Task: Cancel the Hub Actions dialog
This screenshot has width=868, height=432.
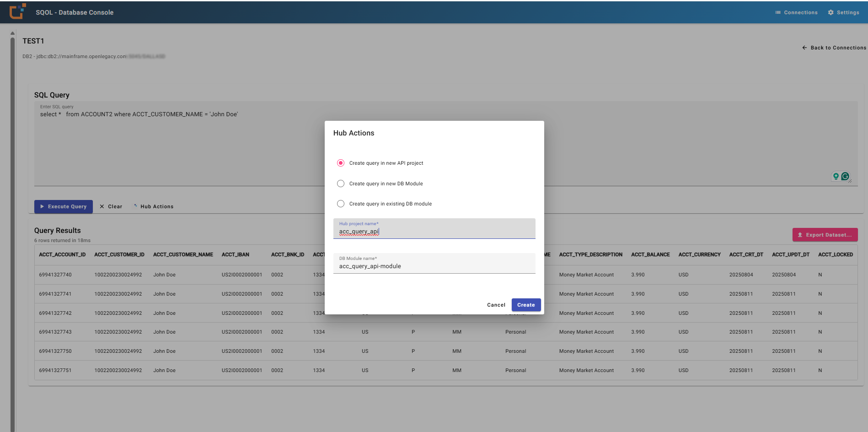Action: [496, 305]
